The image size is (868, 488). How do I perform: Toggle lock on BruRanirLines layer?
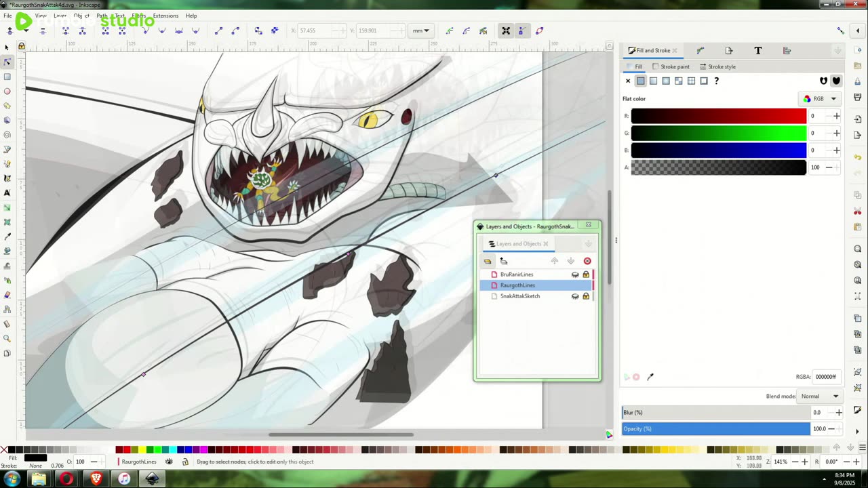[586, 274]
